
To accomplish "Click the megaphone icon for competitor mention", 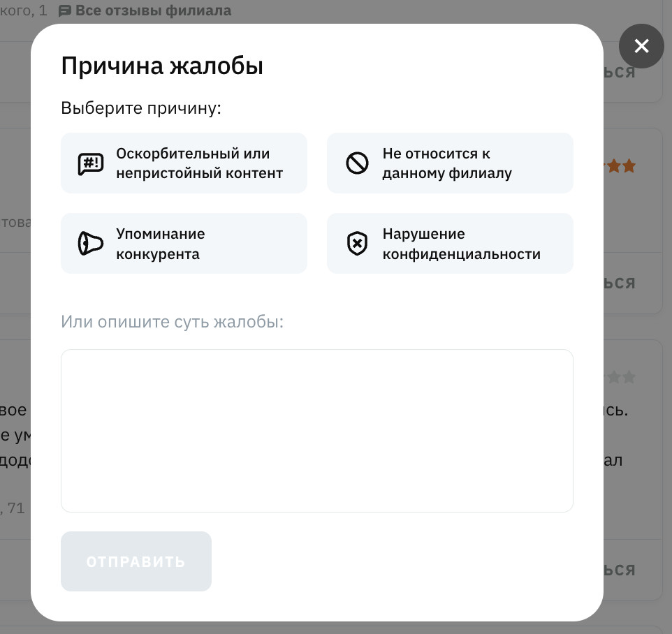I will tap(91, 244).
